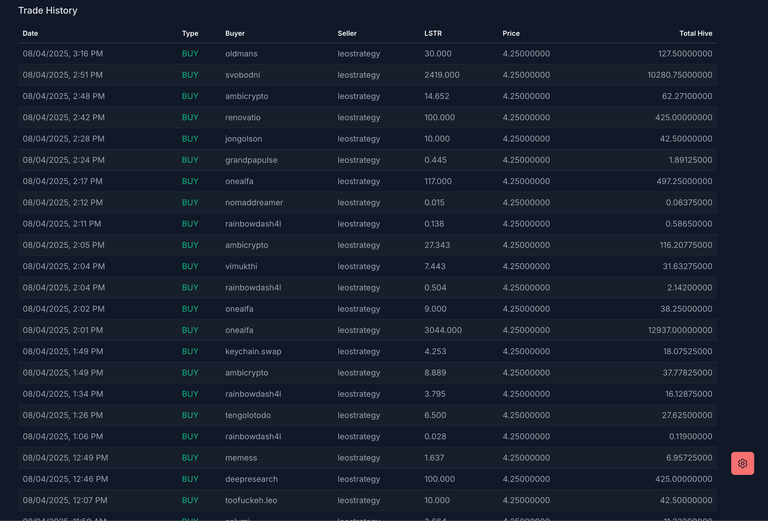Image resolution: width=768 pixels, height=521 pixels.
Task: Click the LSTR amount 27.343
Action: tap(437, 245)
